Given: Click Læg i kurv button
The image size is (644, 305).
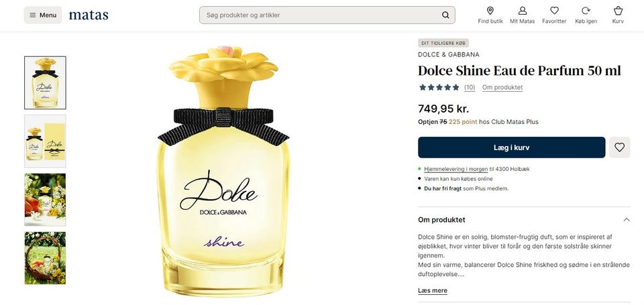Looking at the screenshot, I should coord(511,147).
